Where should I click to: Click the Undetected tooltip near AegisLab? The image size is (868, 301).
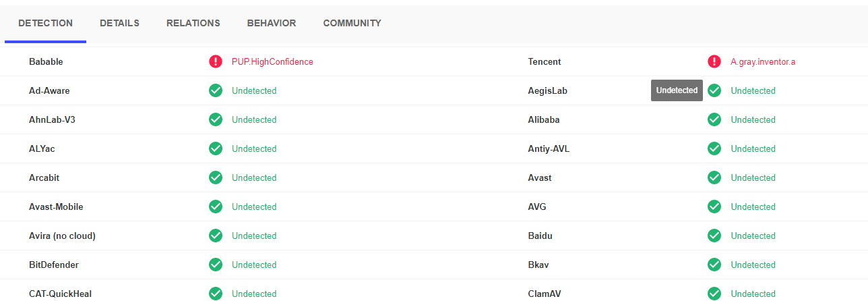pos(677,90)
